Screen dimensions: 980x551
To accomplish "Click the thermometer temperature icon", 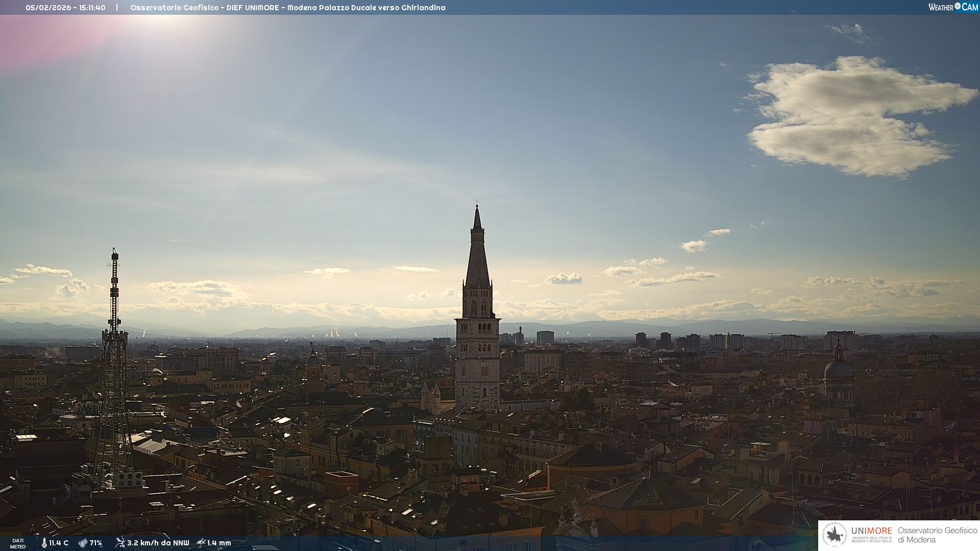I will tap(44, 543).
